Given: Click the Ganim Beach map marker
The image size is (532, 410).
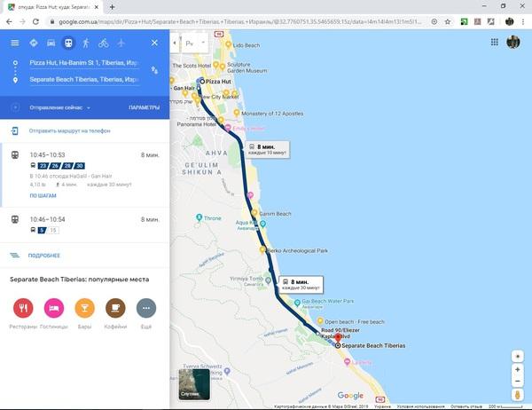Looking at the screenshot, I should pyautogui.click(x=254, y=213).
